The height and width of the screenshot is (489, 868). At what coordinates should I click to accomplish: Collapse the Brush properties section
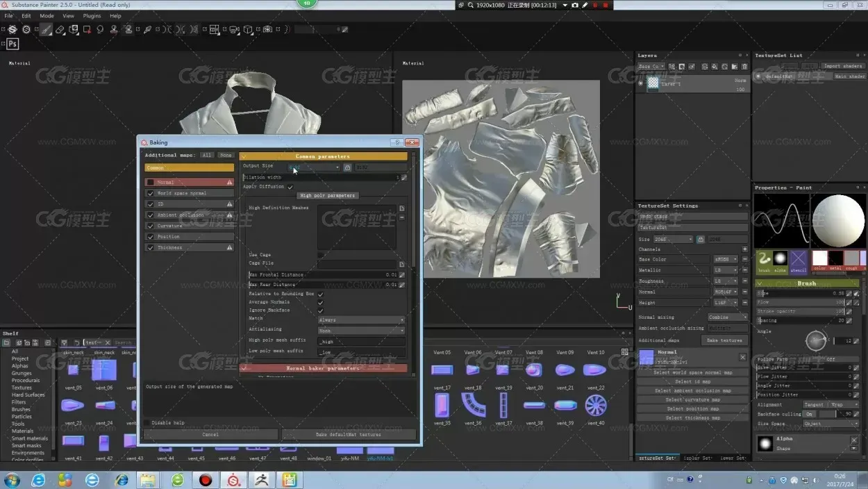807,283
